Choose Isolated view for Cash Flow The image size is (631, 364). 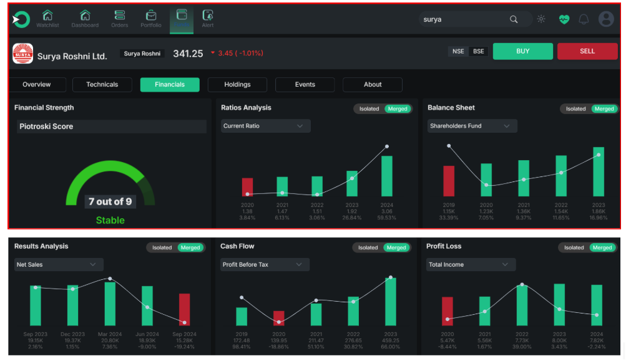[368, 247]
